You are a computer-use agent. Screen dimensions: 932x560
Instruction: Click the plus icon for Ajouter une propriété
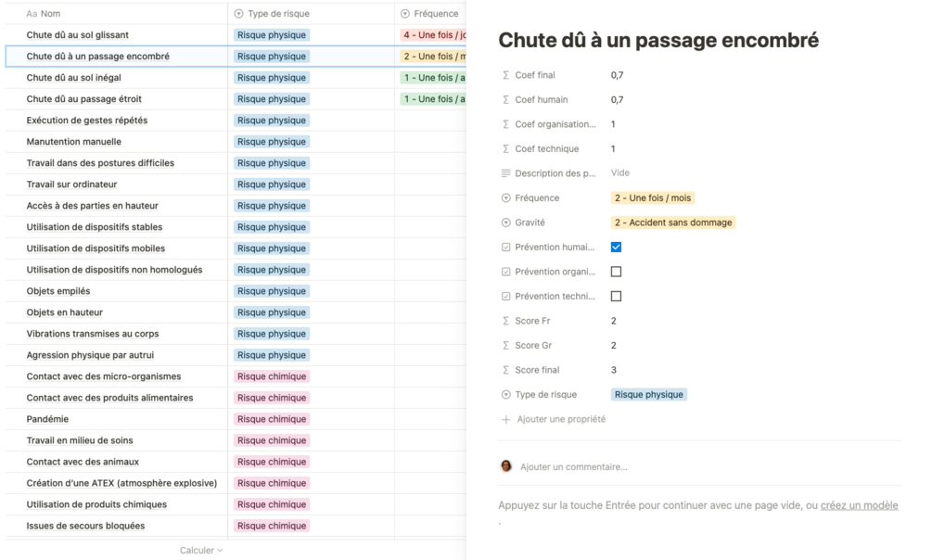pos(505,419)
